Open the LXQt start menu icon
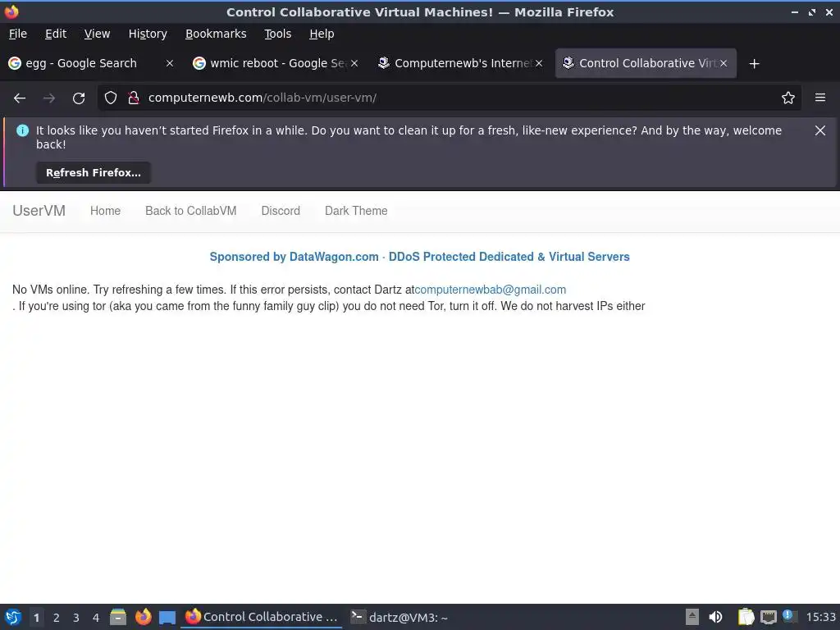 pyautogui.click(x=13, y=617)
